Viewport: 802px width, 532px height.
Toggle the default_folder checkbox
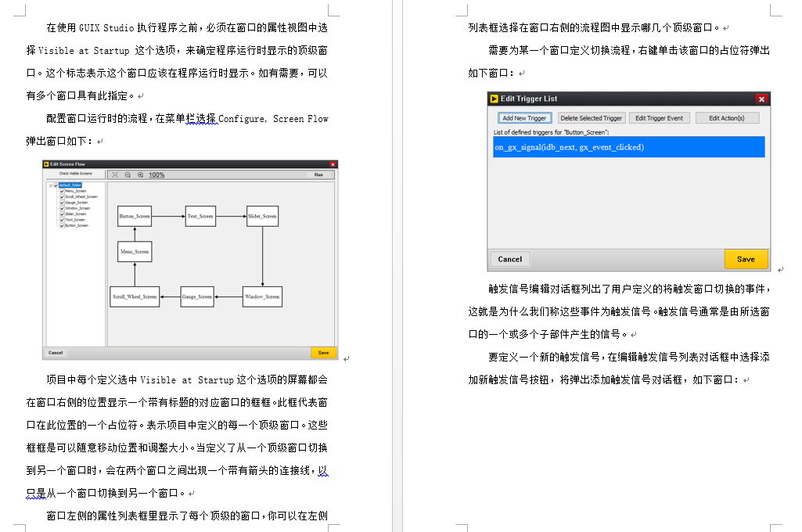[x=56, y=185]
